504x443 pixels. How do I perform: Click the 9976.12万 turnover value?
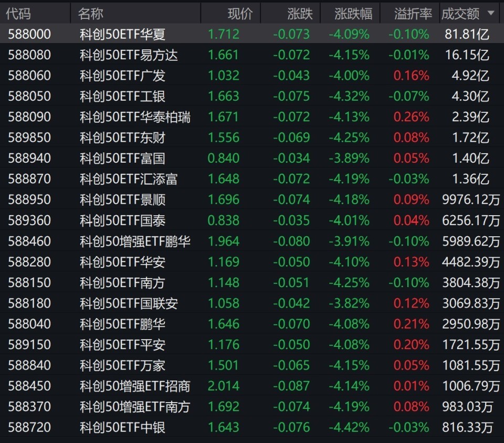[471, 199]
